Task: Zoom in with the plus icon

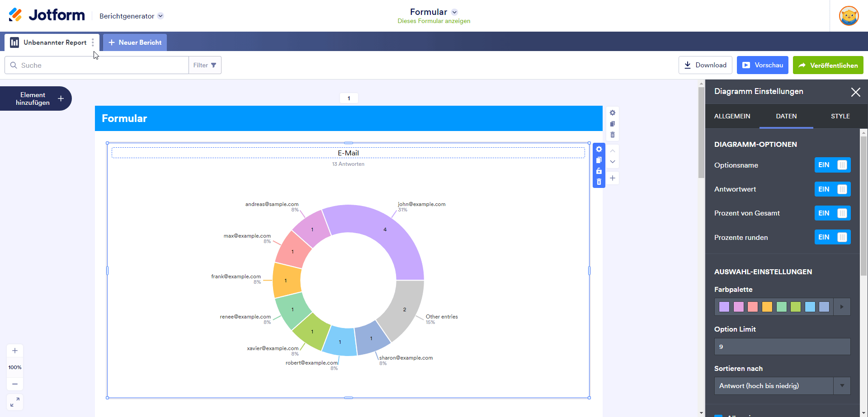Action: 15,351
